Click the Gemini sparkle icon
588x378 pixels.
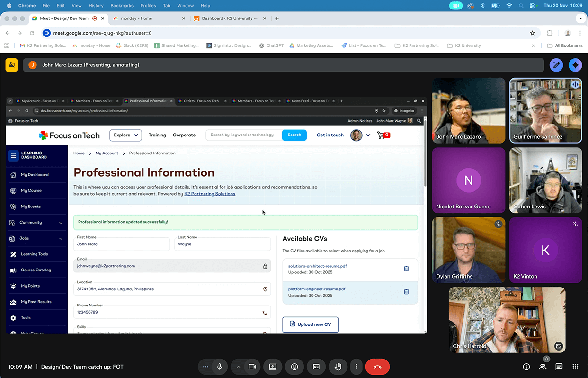[x=575, y=65]
